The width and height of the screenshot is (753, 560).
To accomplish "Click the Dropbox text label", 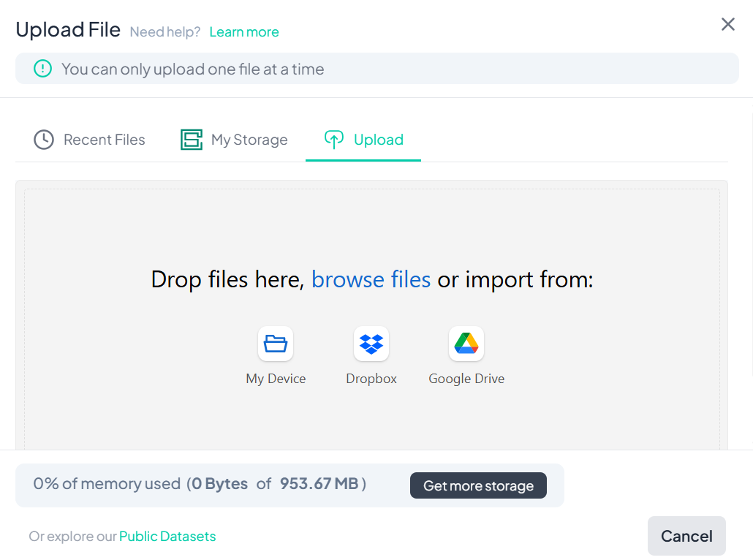I will [x=371, y=379].
